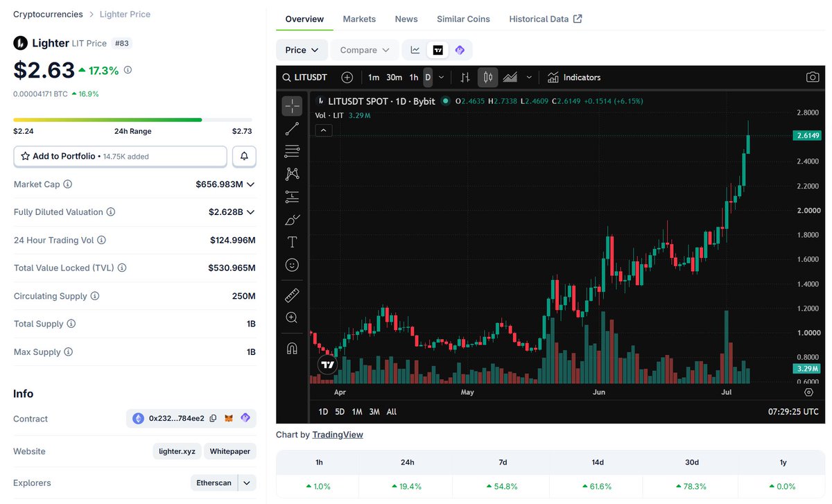Take a chart snapshot with camera icon
Image resolution: width=832 pixels, height=504 pixels.
(x=813, y=77)
